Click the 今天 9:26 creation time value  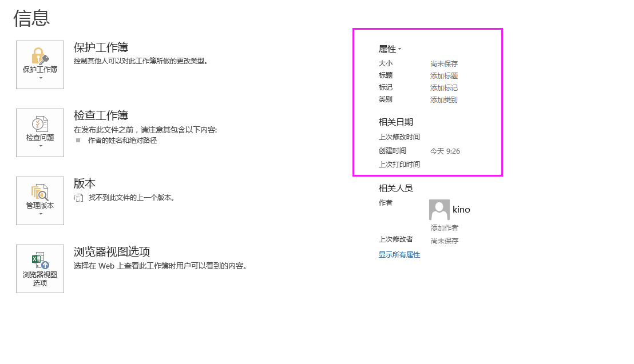445,151
